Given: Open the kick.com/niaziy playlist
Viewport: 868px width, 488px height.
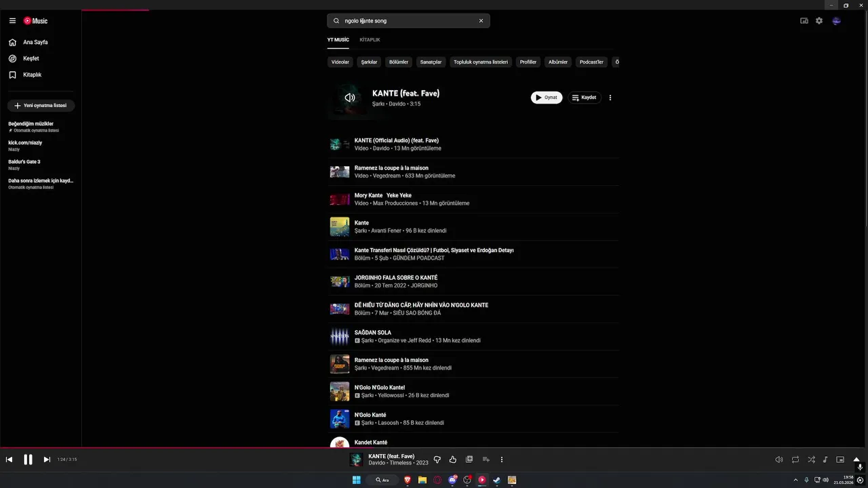Looking at the screenshot, I should (41, 146).
